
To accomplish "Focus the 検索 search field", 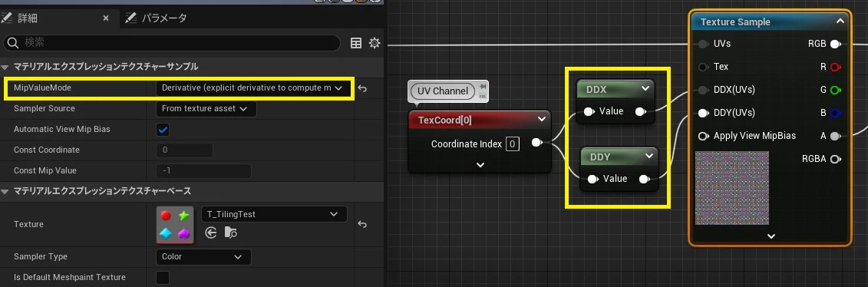I will [172, 42].
